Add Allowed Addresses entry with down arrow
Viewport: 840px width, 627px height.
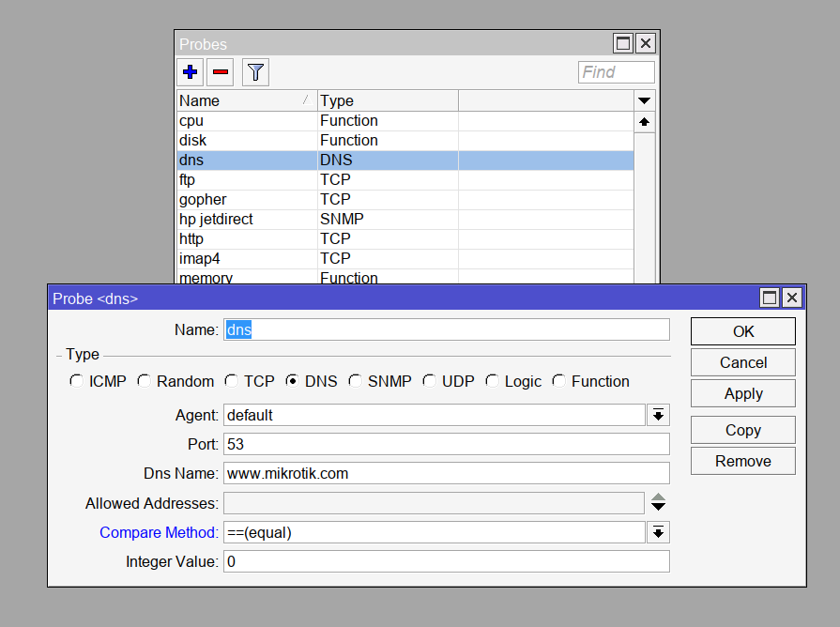tap(659, 507)
